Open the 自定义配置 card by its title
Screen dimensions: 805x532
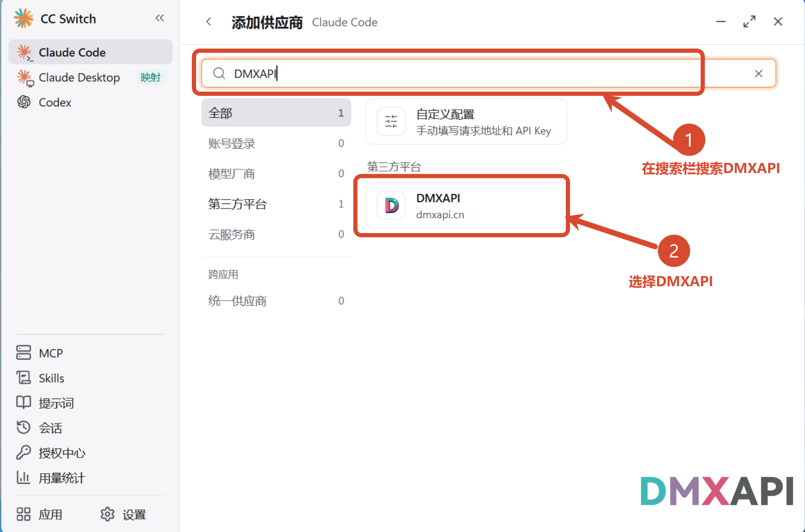tap(445, 114)
